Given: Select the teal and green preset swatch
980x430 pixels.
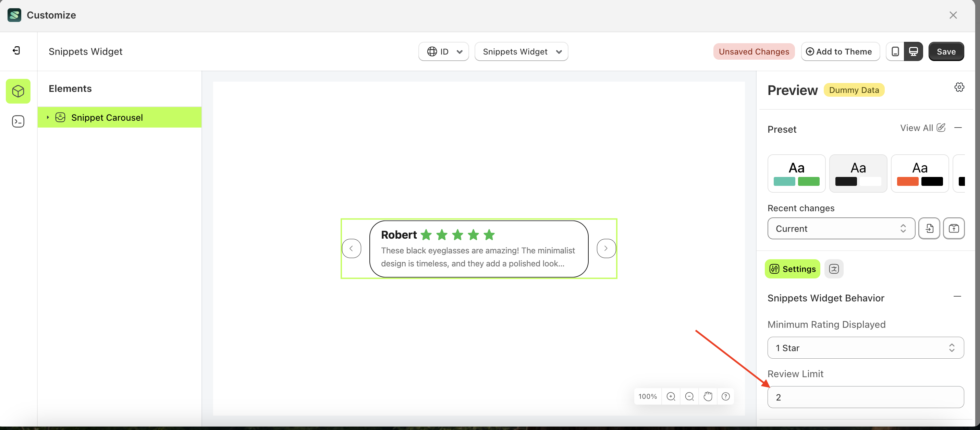Looking at the screenshot, I should pos(796,173).
